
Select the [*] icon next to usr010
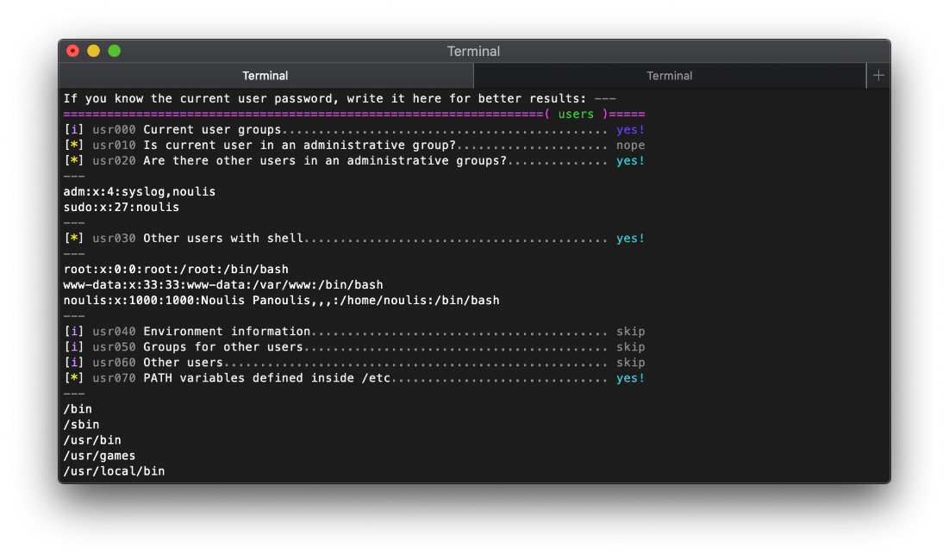pos(73,145)
